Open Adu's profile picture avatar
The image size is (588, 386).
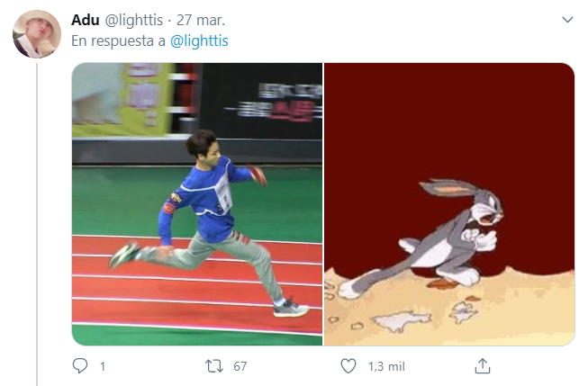tap(37, 34)
